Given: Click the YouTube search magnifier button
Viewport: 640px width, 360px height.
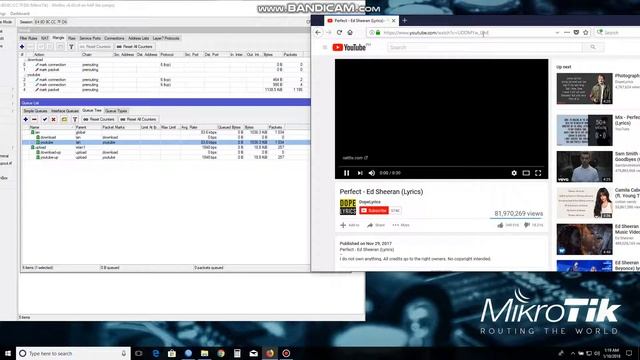Looking at the screenshot, I should [593, 47].
